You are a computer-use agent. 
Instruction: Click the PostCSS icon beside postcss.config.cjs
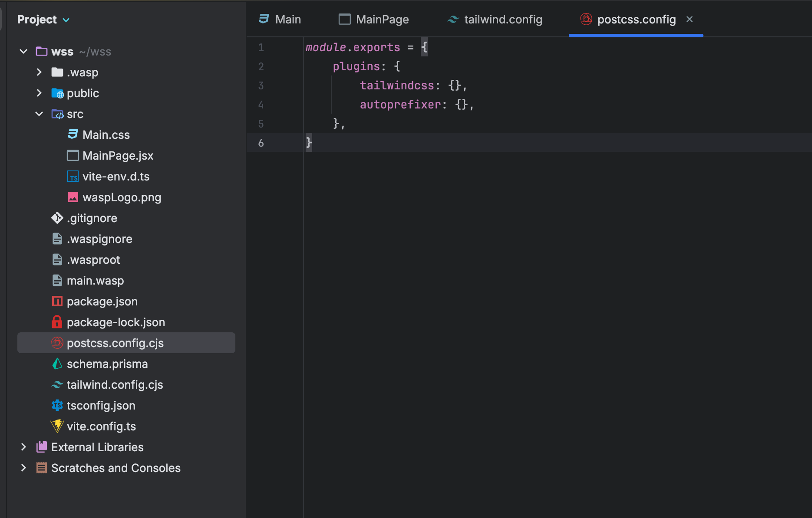[57, 343]
